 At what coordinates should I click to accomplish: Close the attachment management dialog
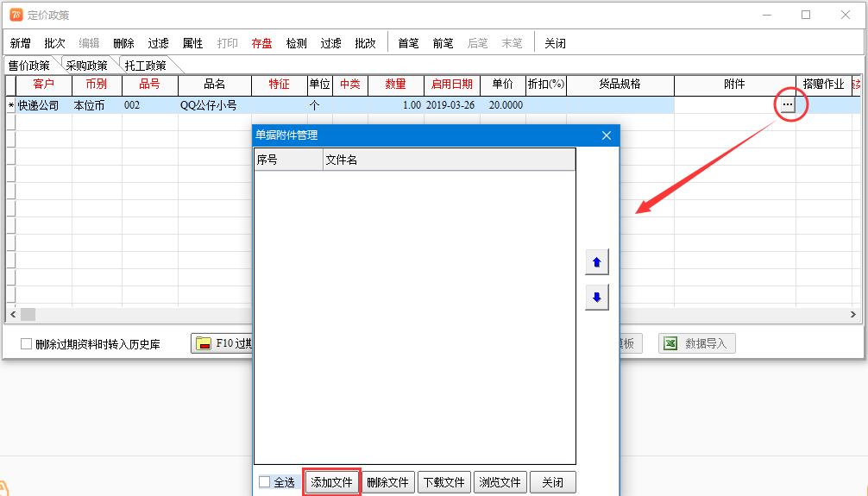pos(606,135)
